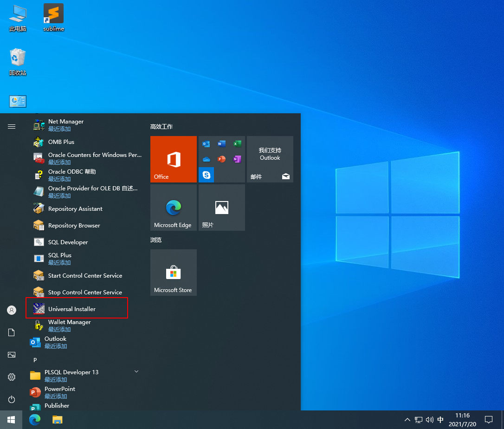
Task: Open Wallet Manager
Action: (85, 326)
